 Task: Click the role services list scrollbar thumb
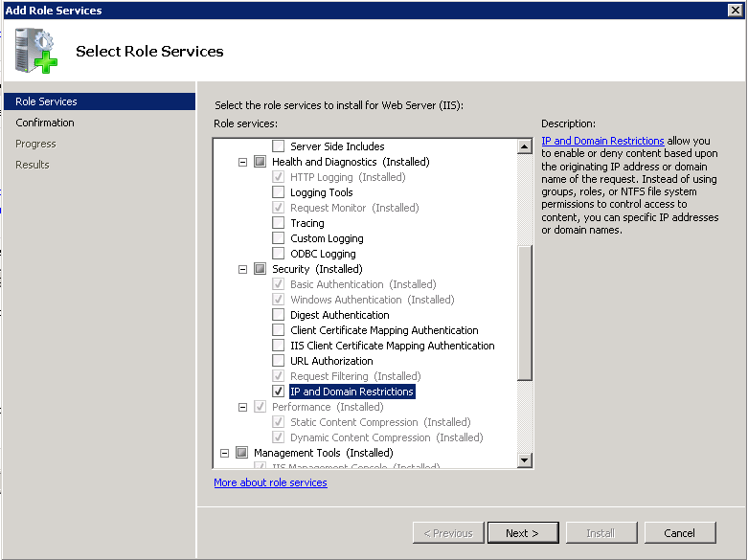click(525, 313)
